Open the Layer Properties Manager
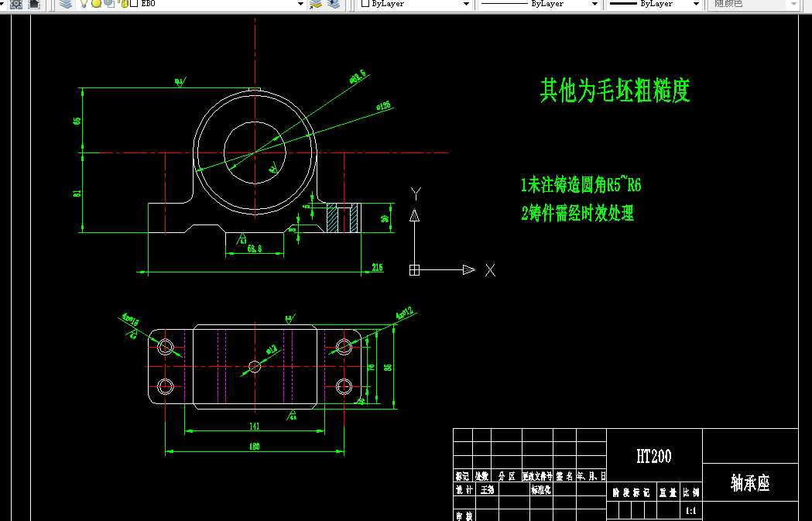This screenshot has width=812, height=521. 66,5
